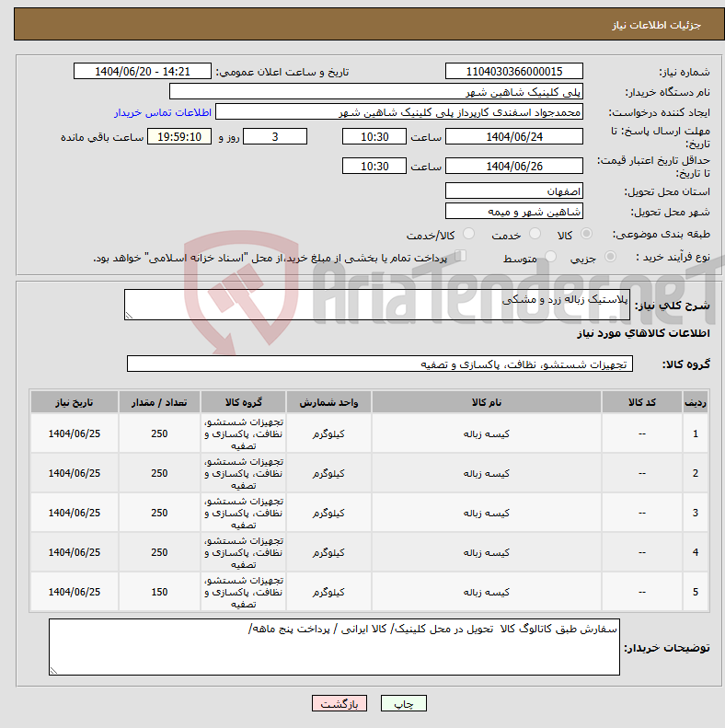Click the شماره نیاز field 1104030366000015
Image resolution: width=725 pixels, height=728 pixels.
point(513,72)
